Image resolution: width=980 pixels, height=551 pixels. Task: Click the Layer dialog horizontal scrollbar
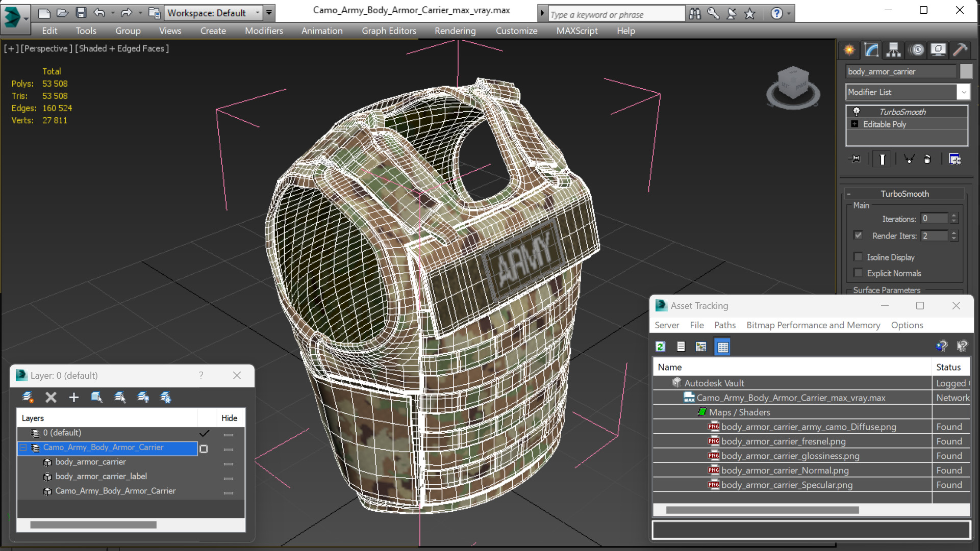tap(93, 524)
